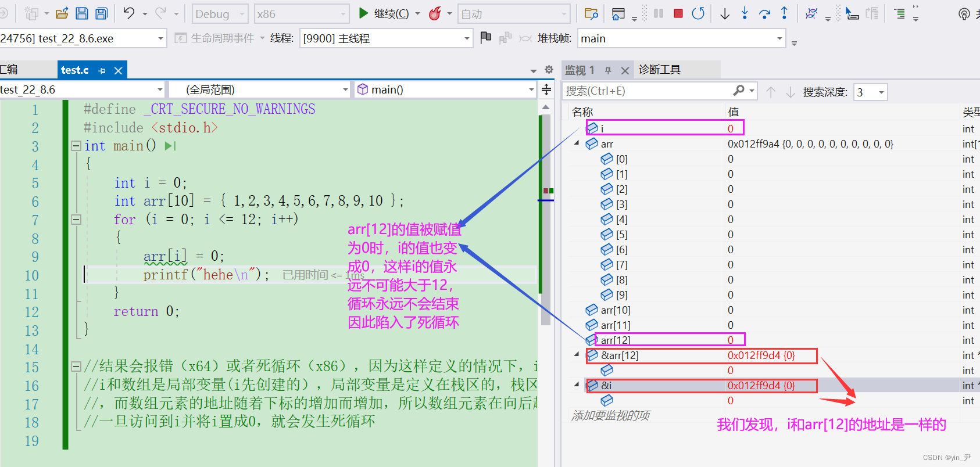Image resolution: width=980 pixels, height=467 pixels.
Task: Click the Live Share icon
Action: [x=964, y=14]
